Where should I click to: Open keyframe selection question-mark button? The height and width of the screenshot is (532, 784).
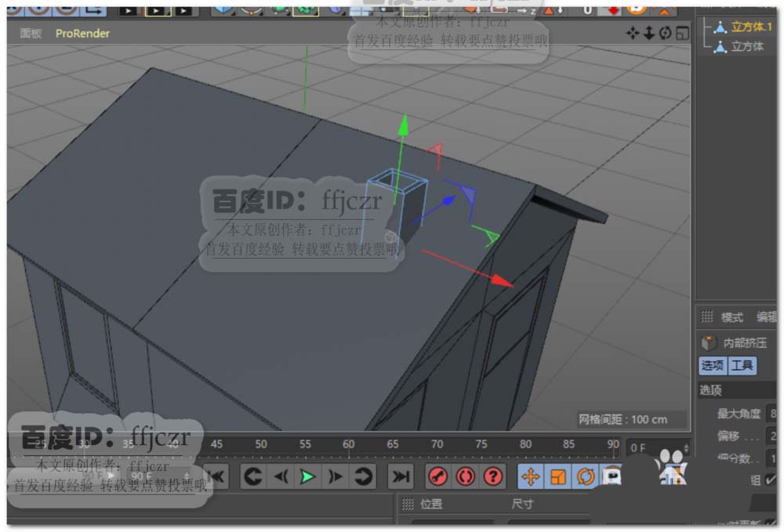click(492, 476)
